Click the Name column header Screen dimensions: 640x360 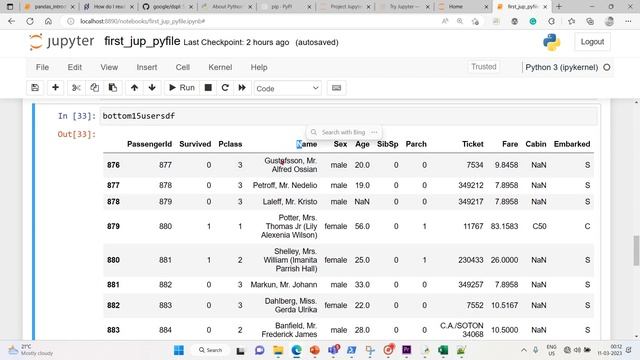[307, 144]
